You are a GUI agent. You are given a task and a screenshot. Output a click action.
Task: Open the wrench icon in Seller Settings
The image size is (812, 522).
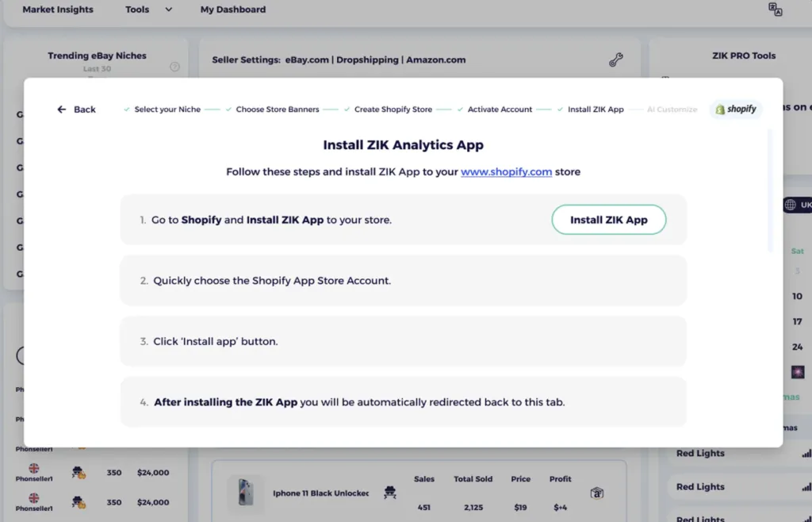[616, 59]
